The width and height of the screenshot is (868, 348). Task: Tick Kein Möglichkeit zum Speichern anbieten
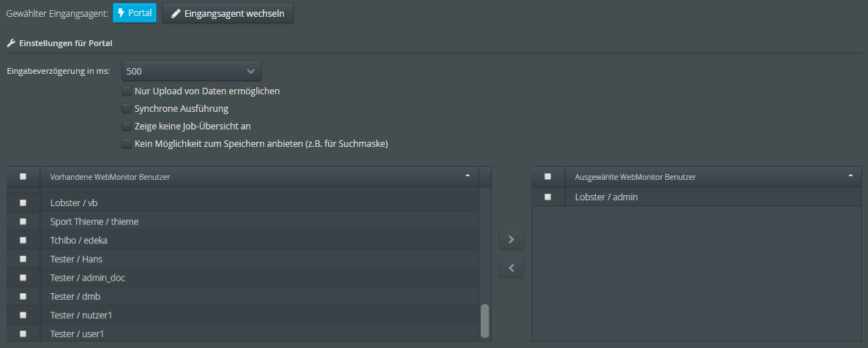pos(126,144)
